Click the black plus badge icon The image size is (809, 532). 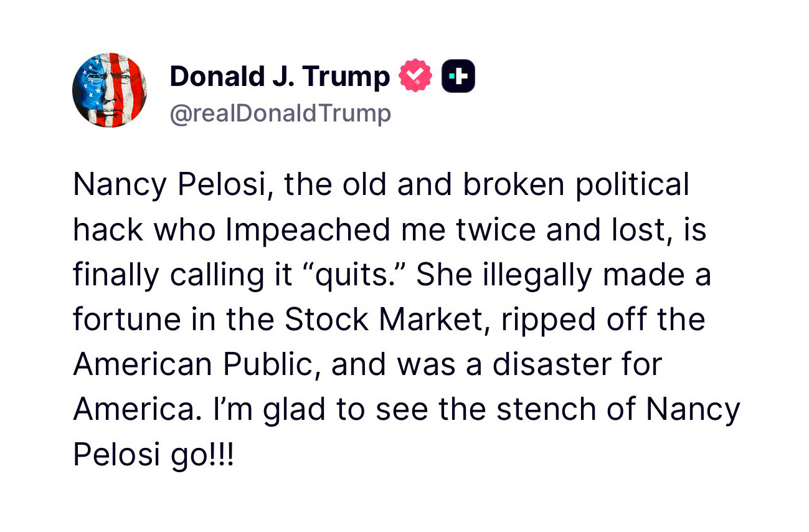[458, 76]
